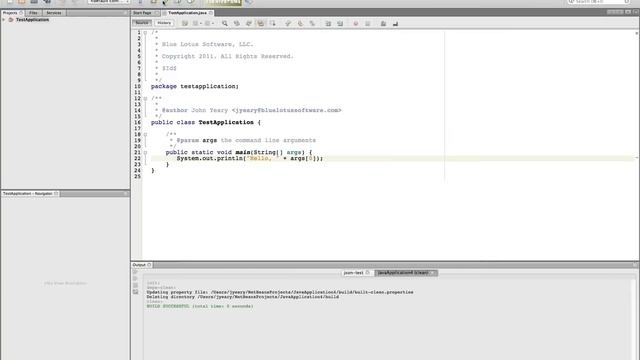Screen dimensions: 640x360
Task: Click Find Previous Occurrence icon
Action: (x=237, y=24)
